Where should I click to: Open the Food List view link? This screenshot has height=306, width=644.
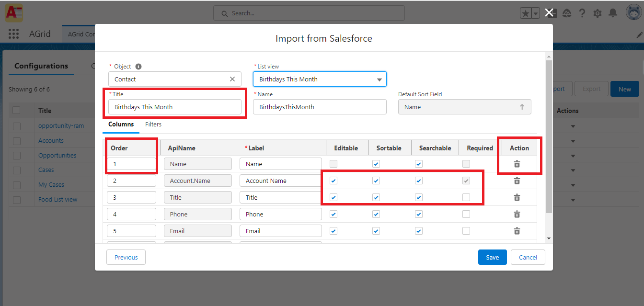coord(57,200)
